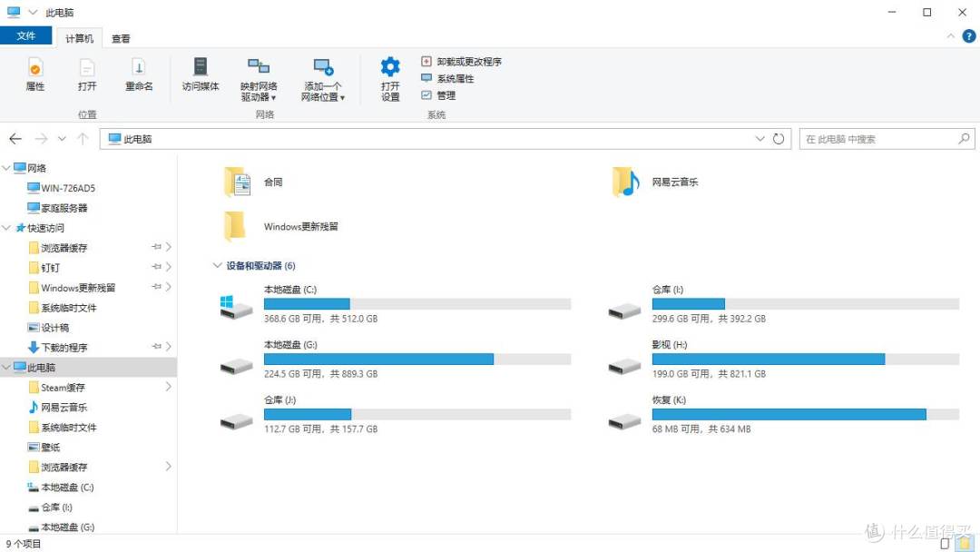Select 本地磁盘 (G:) in the sidebar

(61, 527)
